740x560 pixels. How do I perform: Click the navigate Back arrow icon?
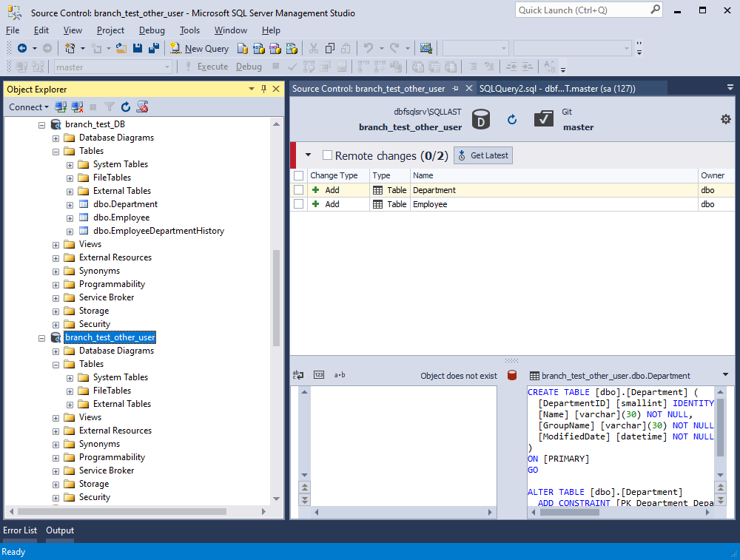click(x=21, y=48)
